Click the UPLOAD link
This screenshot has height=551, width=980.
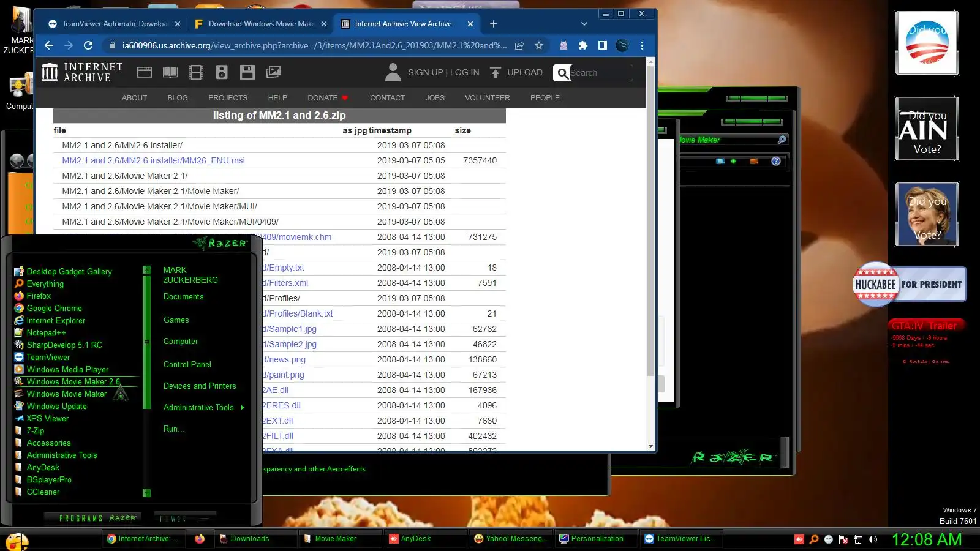click(x=525, y=72)
